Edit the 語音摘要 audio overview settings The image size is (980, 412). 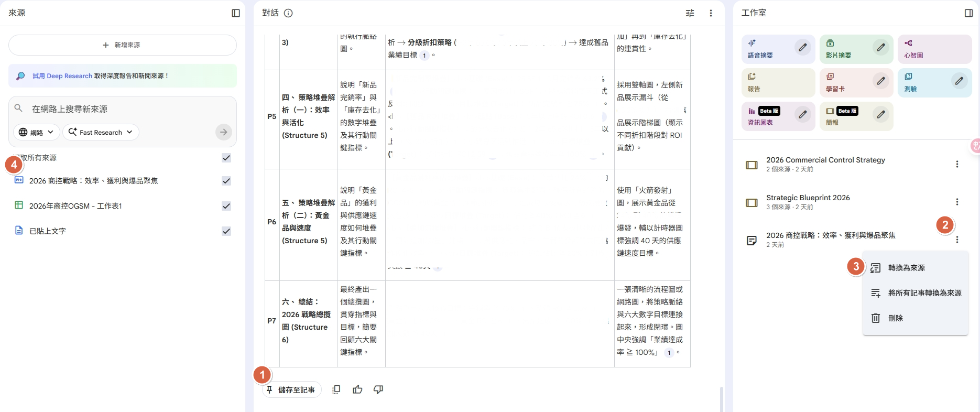[x=802, y=47]
